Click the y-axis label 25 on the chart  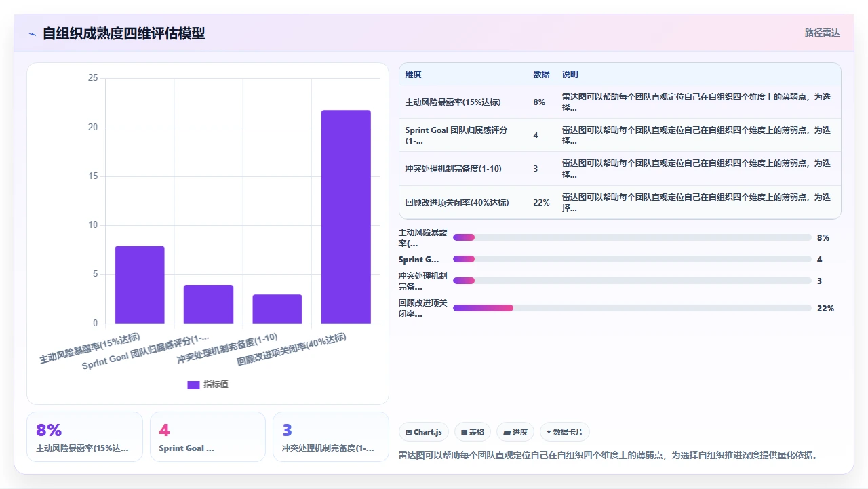click(93, 78)
